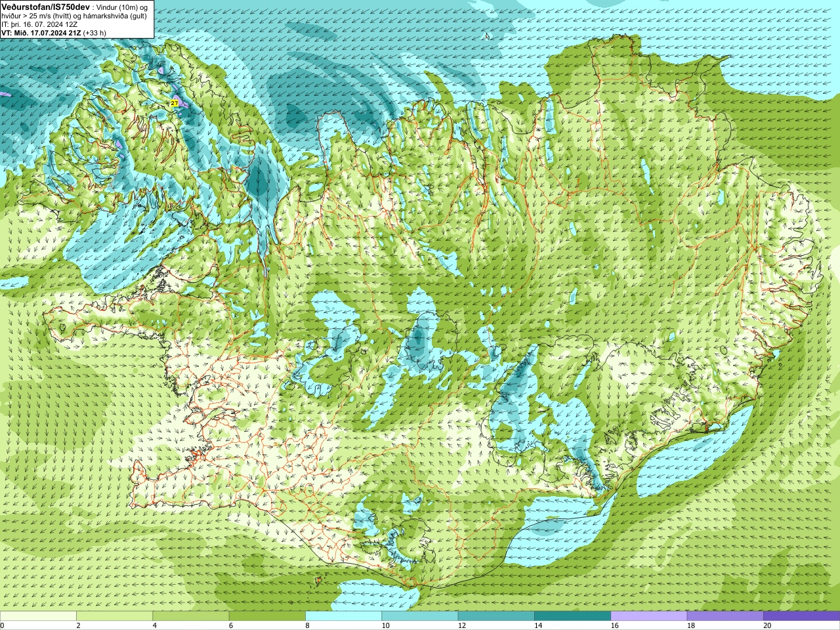Click the 'Vindur (10m) og' text
This screenshot has width=840, height=630.
point(121,7)
